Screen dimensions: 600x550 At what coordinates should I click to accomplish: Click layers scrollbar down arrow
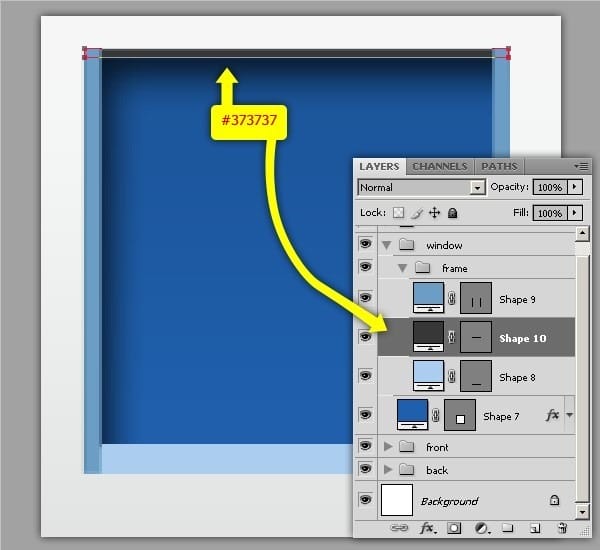pos(582,512)
